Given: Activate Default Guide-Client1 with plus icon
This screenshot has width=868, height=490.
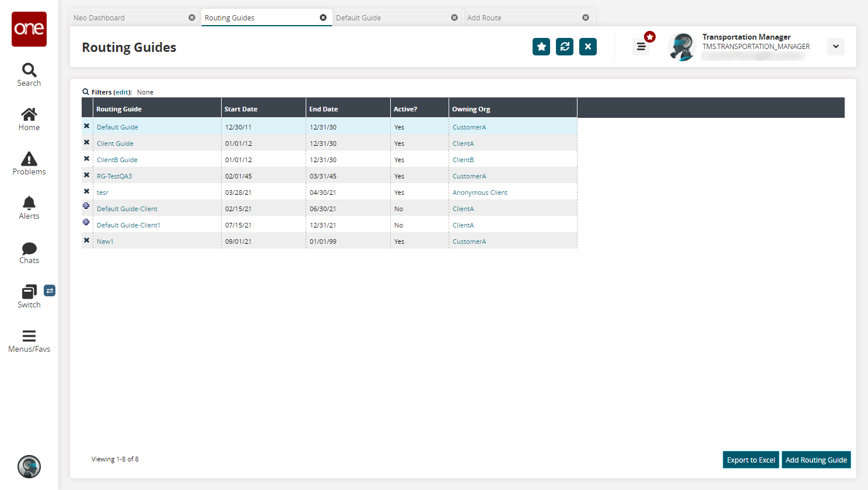Looking at the screenshot, I should 86,222.
